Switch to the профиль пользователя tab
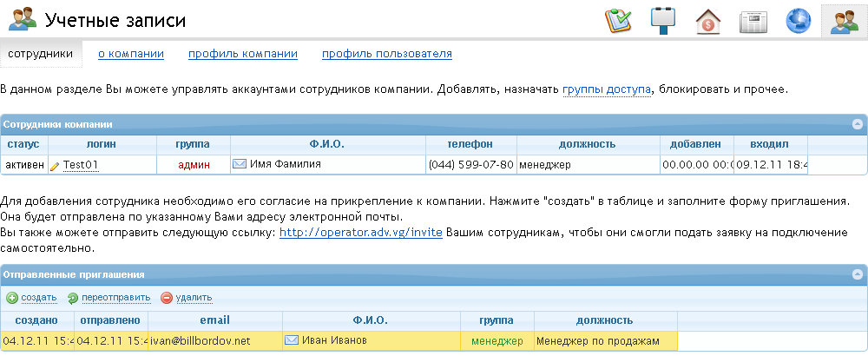Image resolution: width=868 pixels, height=356 pixels. tap(387, 54)
